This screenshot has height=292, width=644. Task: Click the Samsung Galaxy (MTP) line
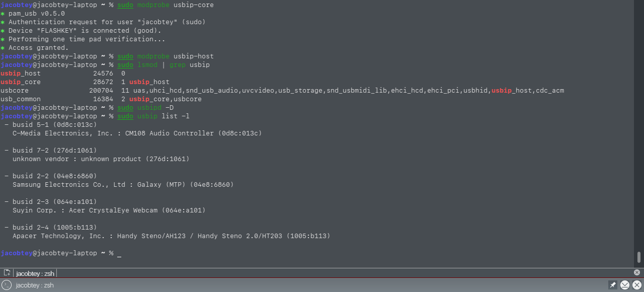coord(123,185)
